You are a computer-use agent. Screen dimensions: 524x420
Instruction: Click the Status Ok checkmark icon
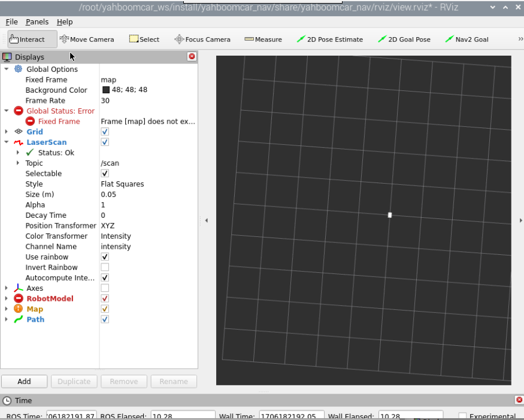pos(30,153)
